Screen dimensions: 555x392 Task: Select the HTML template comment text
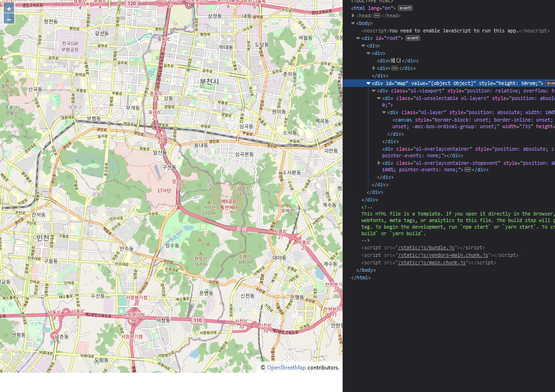click(458, 224)
